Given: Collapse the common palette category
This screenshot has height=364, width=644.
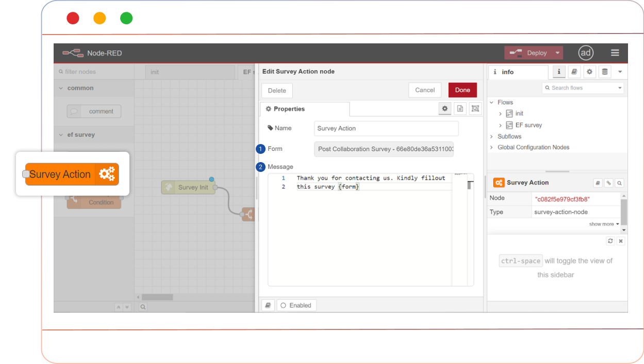Looking at the screenshot, I should coord(61,88).
